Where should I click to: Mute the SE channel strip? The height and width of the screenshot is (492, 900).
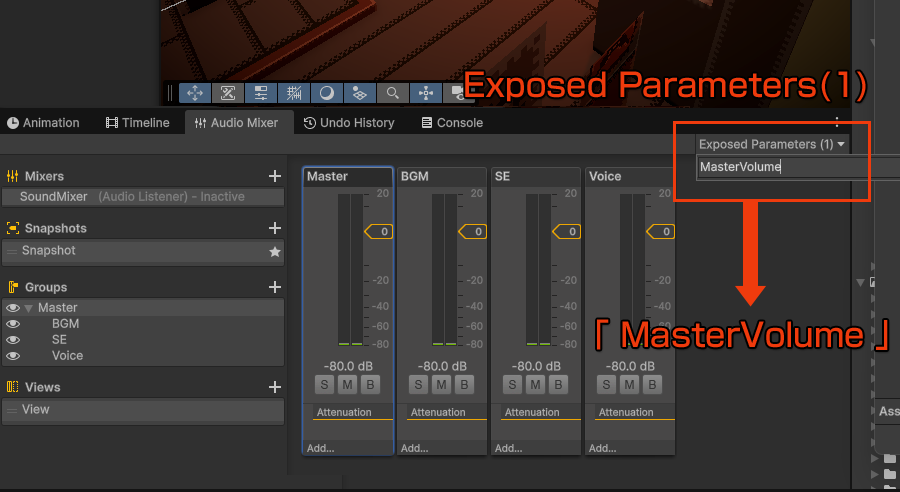[x=535, y=385]
